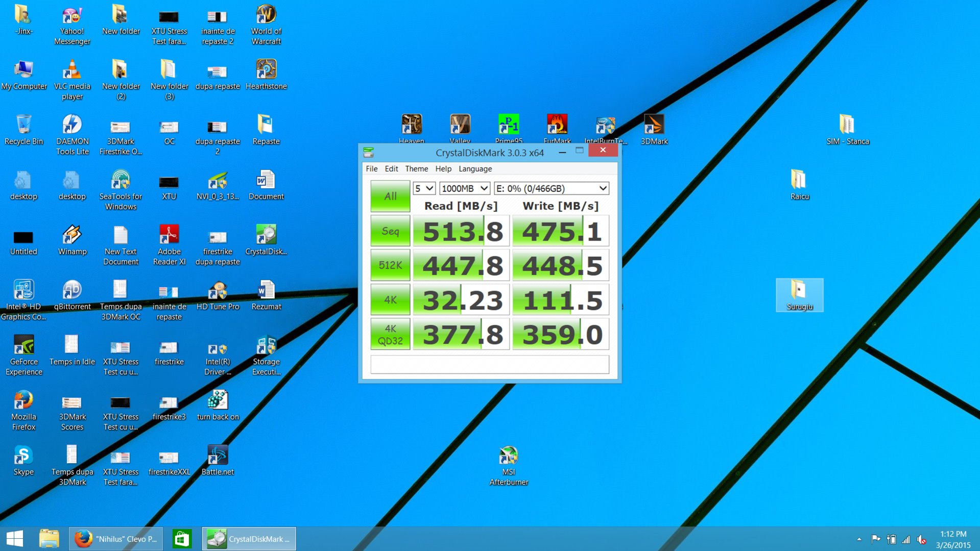Select the HD Tune Pro icon
Screen dimensions: 980x551
[218, 296]
